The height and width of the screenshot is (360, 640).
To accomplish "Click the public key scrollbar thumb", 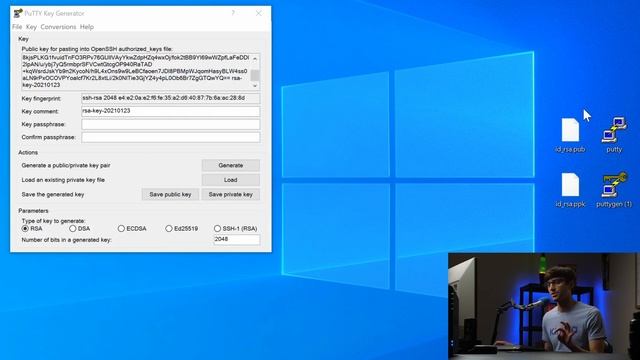I will point(255,75).
